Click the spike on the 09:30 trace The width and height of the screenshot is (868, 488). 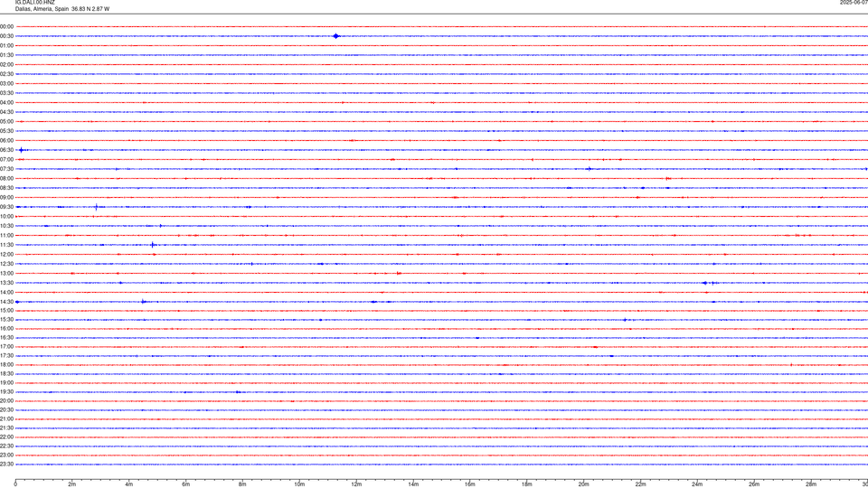click(x=97, y=207)
